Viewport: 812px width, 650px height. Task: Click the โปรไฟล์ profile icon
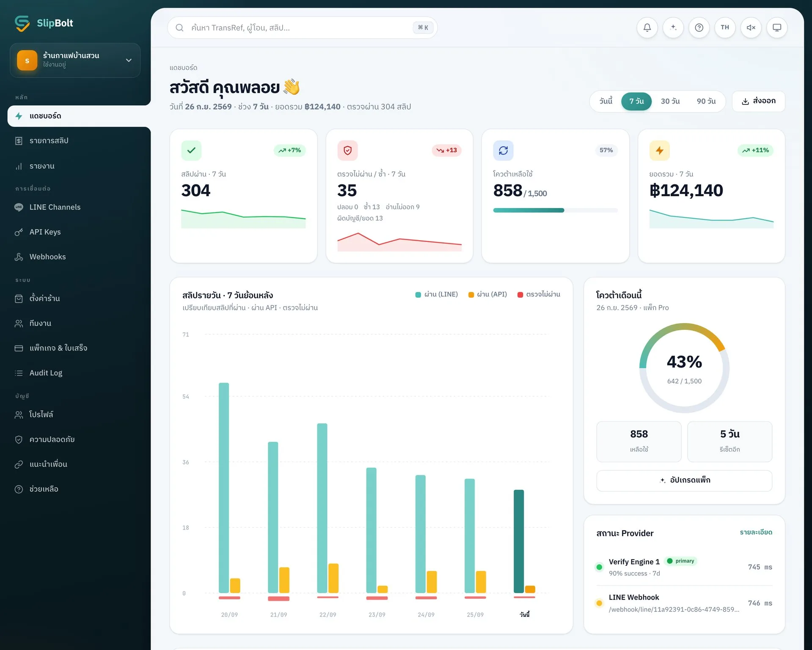point(19,415)
